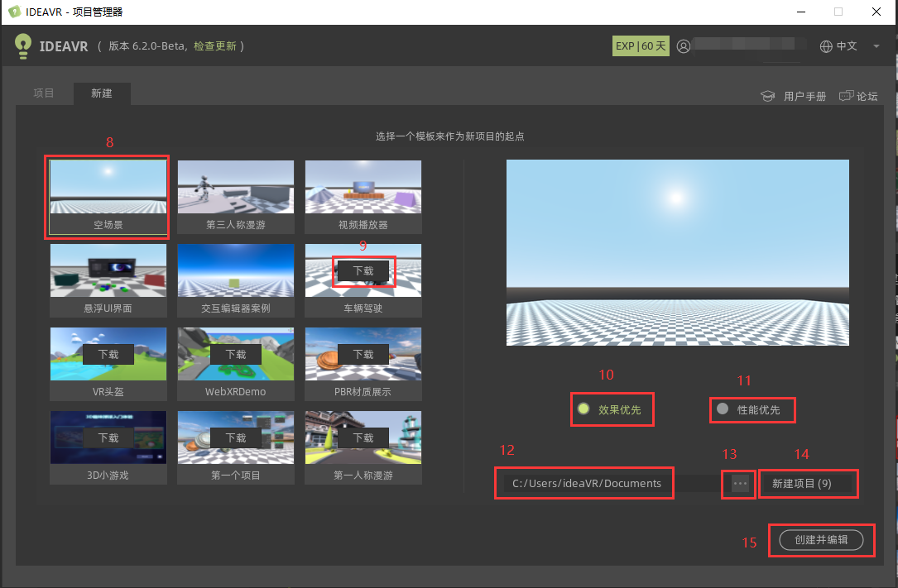The height and width of the screenshot is (588, 898).
Task: Switch to the 项目 tab
Action: tap(44, 93)
